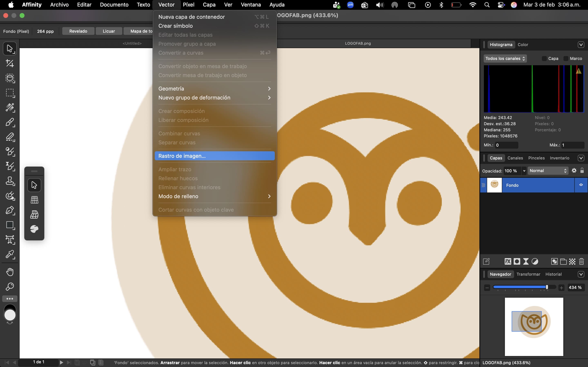The height and width of the screenshot is (367, 588).
Task: Delete layer with trash icon
Action: [581, 261]
